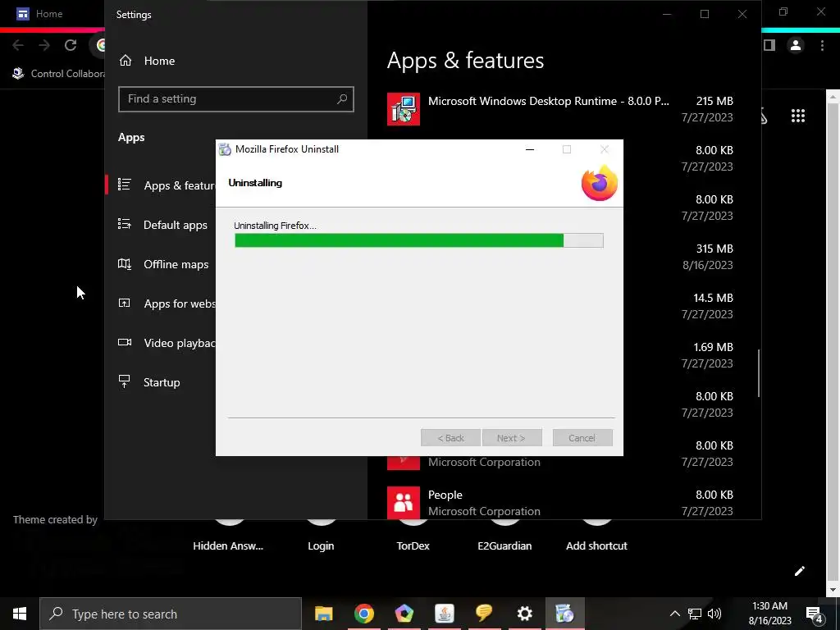The width and height of the screenshot is (840, 630).
Task: Click the Firefox logo in uninstall dialog
Action: [600, 183]
